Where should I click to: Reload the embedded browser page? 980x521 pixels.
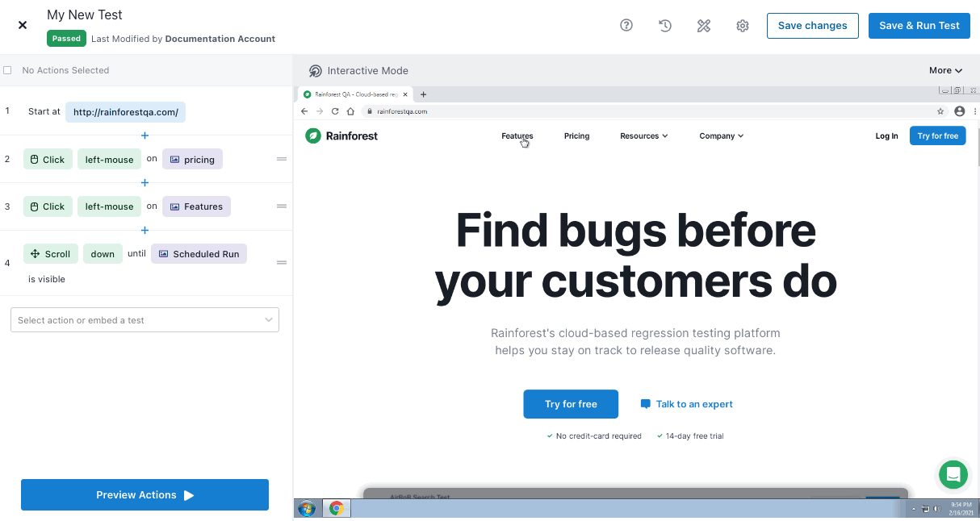335,111
